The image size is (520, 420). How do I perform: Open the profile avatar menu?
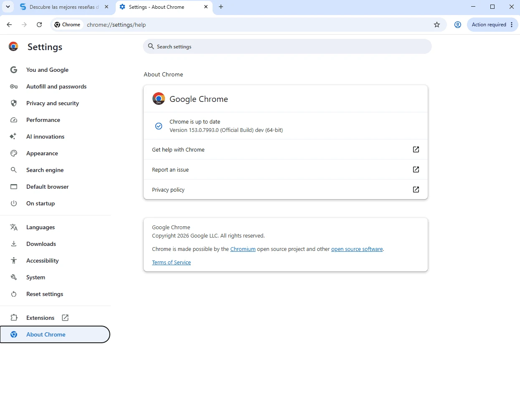pyautogui.click(x=458, y=25)
